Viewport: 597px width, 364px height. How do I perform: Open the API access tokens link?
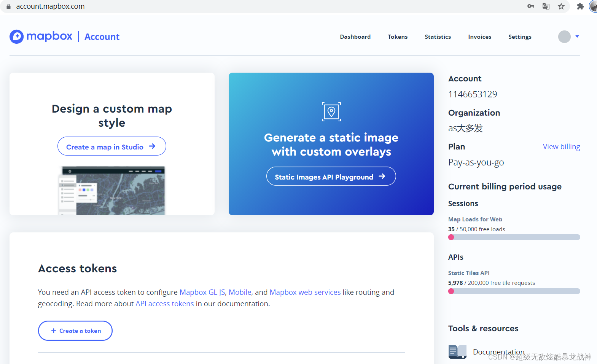point(165,304)
